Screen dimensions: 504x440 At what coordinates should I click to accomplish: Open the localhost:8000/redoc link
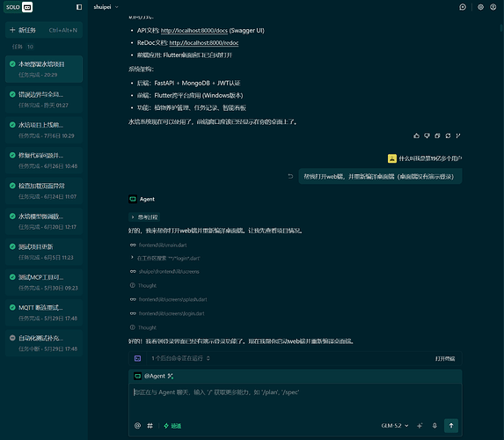point(204,43)
